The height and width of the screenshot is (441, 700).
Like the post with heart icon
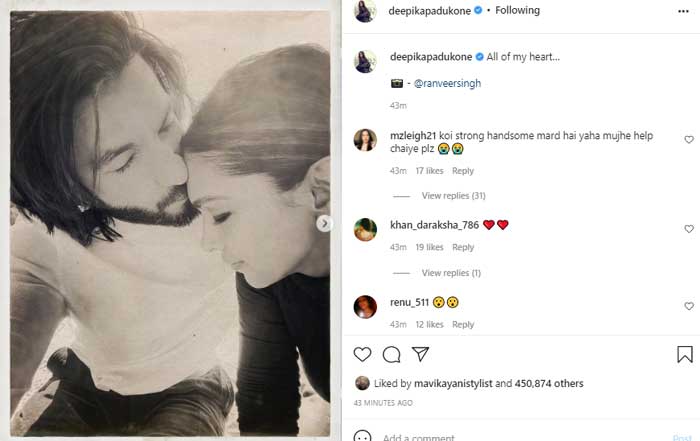click(x=362, y=354)
